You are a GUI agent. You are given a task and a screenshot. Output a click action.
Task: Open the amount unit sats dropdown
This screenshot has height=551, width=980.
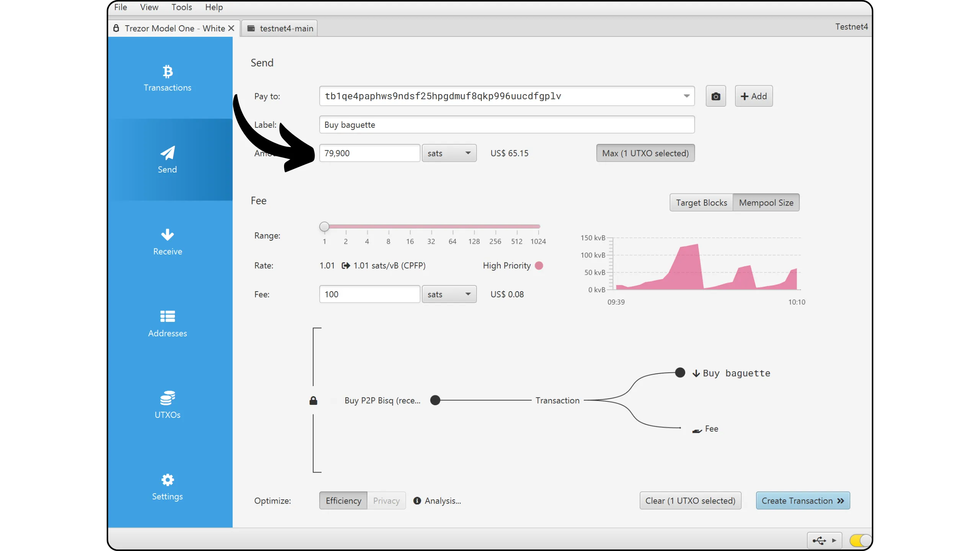click(449, 153)
